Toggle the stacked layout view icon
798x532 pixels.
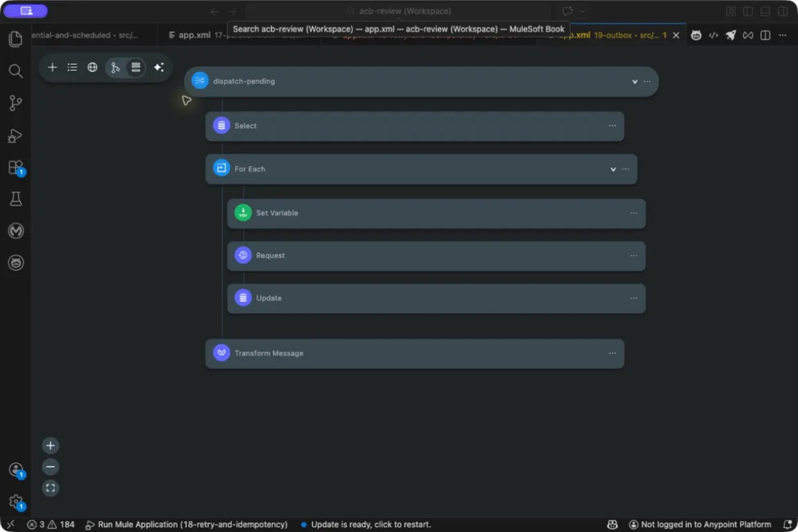[136, 67]
